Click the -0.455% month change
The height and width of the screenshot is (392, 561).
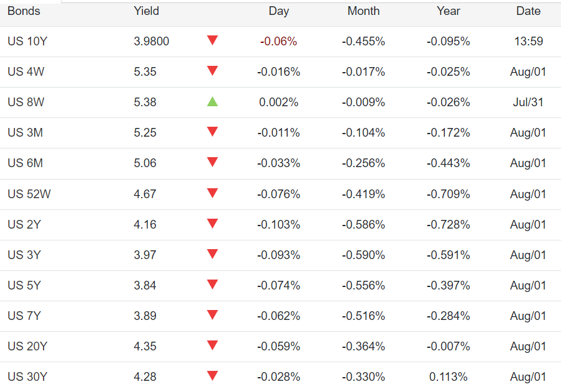pos(363,41)
